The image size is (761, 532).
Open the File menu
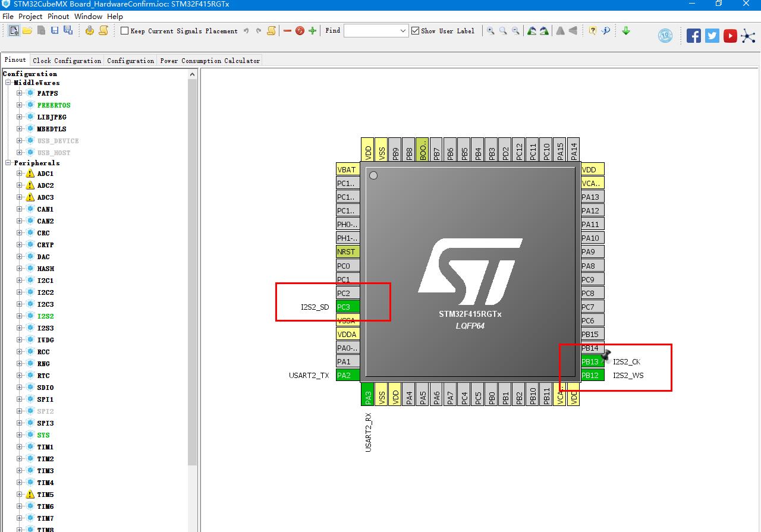point(8,17)
